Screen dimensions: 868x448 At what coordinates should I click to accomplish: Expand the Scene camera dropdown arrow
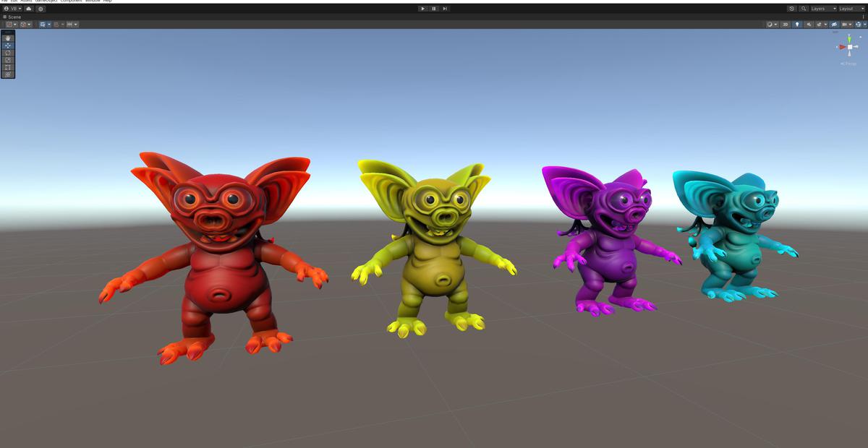coord(850,25)
